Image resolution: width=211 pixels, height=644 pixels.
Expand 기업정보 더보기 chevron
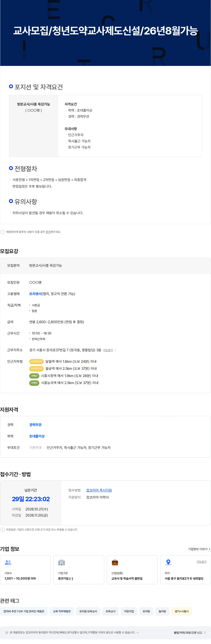[x=209, y=549]
